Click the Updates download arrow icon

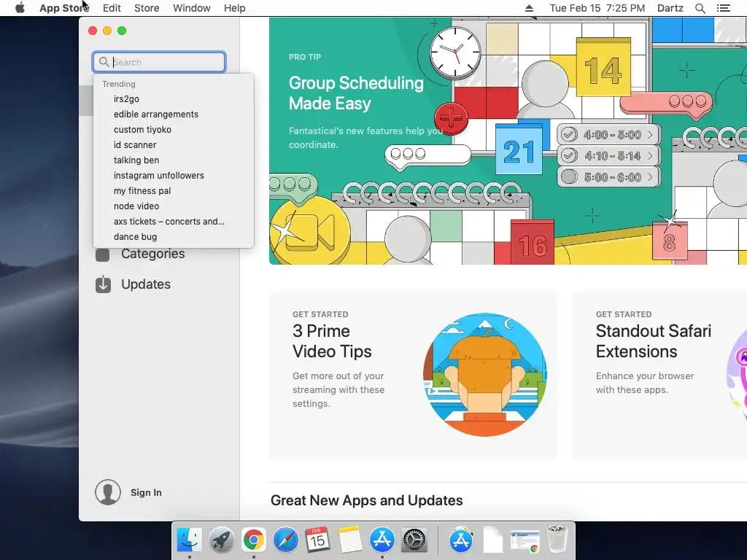click(103, 284)
